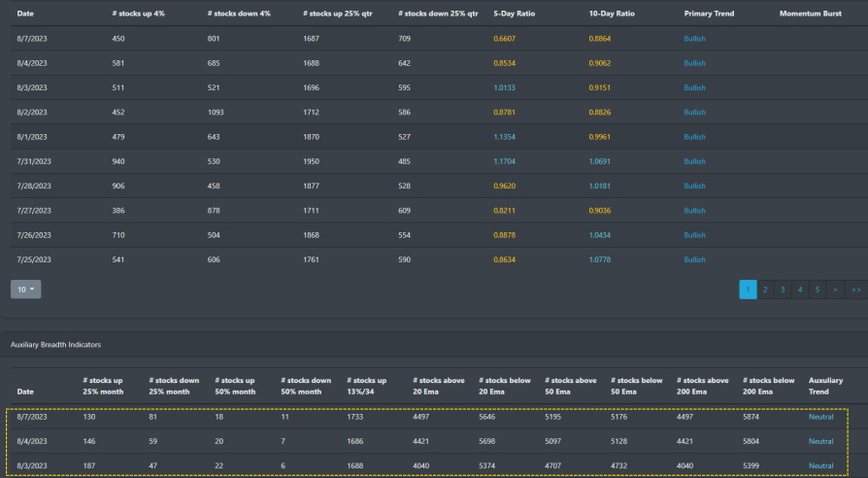868x478 pixels.
Task: Open the 10 rows-per-page dropdown
Action: (x=25, y=290)
